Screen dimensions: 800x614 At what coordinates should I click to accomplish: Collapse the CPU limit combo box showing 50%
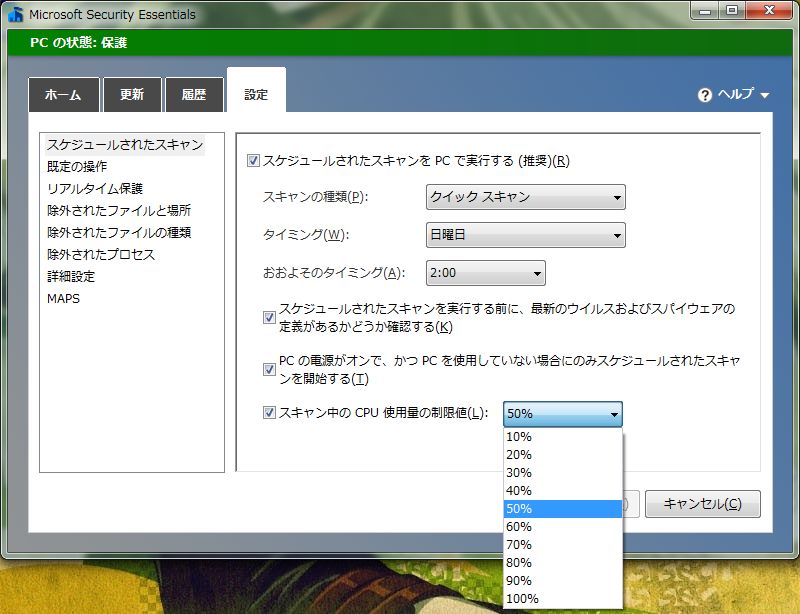563,414
